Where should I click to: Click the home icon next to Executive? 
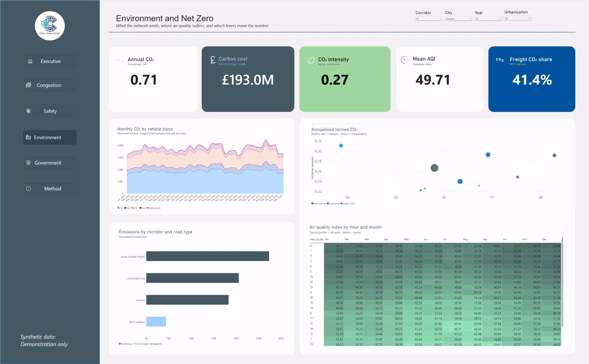[30, 61]
